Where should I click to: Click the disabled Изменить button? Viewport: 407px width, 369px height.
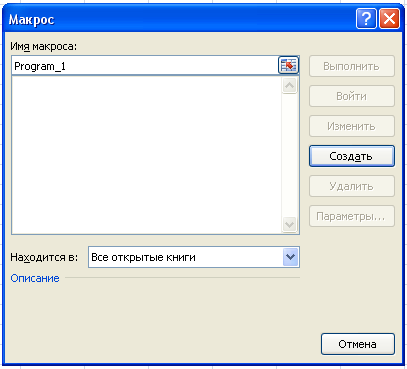point(352,126)
